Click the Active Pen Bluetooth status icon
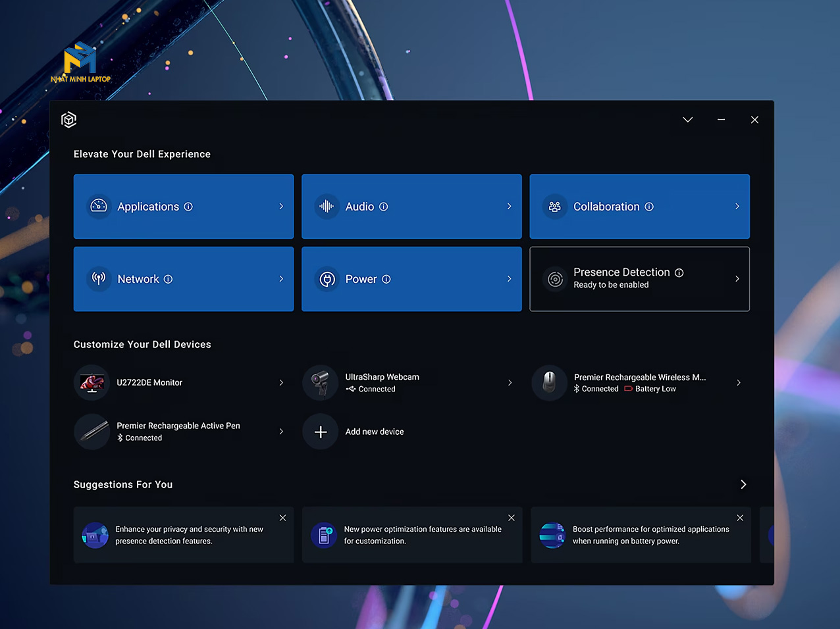Viewport: 840px width, 629px height. (x=120, y=438)
